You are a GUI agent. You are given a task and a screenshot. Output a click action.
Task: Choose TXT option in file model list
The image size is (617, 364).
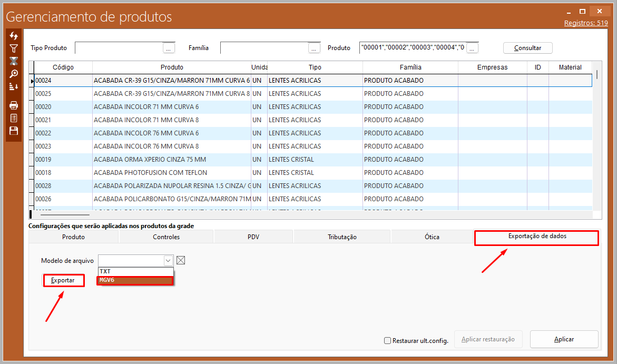click(135, 271)
